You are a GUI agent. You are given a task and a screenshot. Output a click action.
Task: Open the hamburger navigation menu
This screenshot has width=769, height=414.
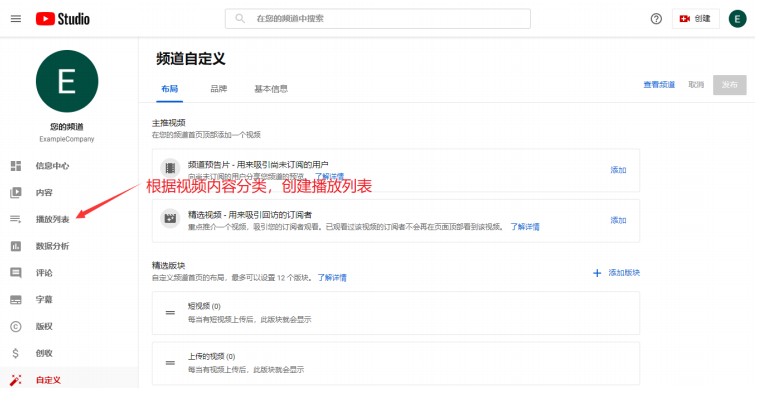(16, 19)
